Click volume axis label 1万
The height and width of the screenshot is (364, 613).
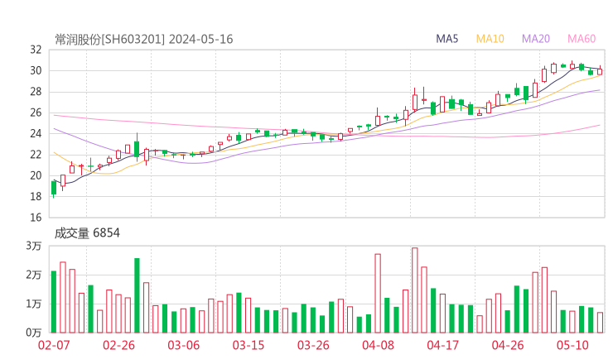pos(34,304)
